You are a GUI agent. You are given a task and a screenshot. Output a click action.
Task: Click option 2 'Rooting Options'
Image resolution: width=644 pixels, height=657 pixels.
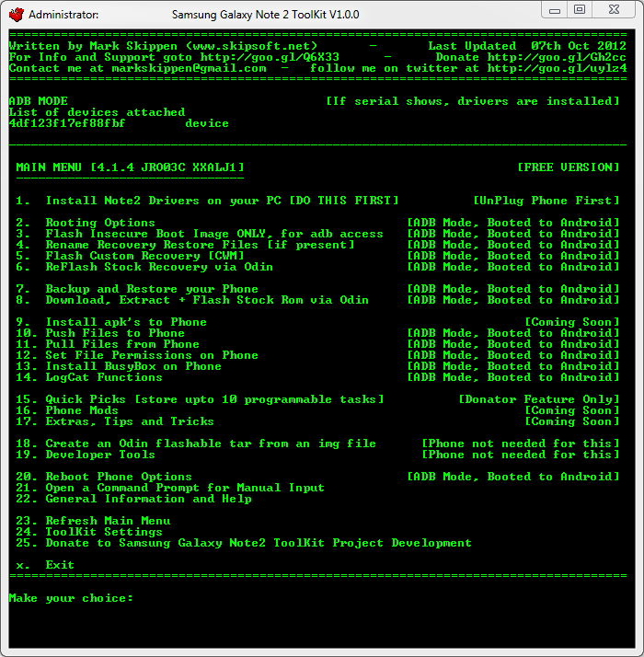pos(86,223)
